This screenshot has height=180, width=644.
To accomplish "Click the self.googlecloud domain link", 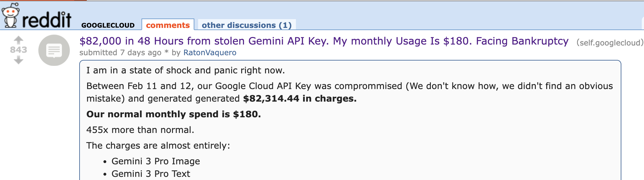I will tap(610, 43).
